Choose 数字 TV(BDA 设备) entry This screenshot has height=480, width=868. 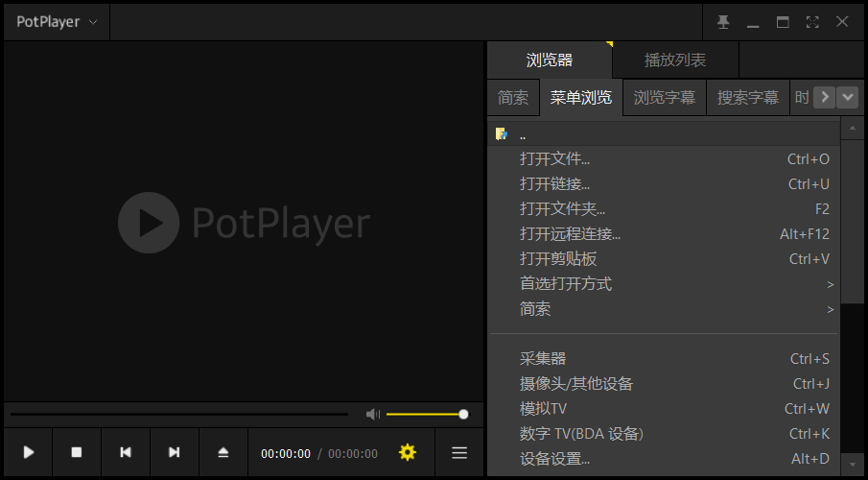664,434
